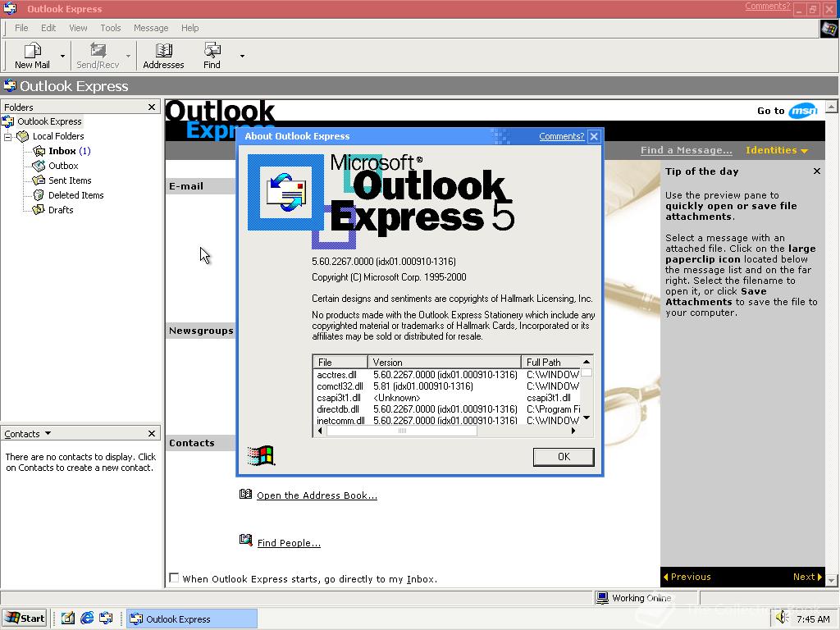Select Outlook Express root in folder tree
Viewport: 840px width, 630px height.
coord(49,121)
